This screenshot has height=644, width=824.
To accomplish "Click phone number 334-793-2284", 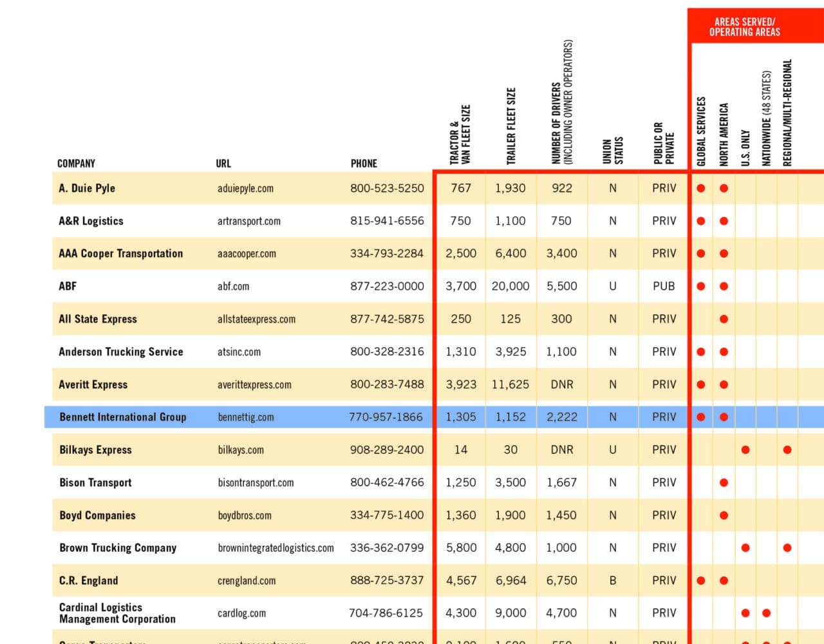I will tap(387, 254).
